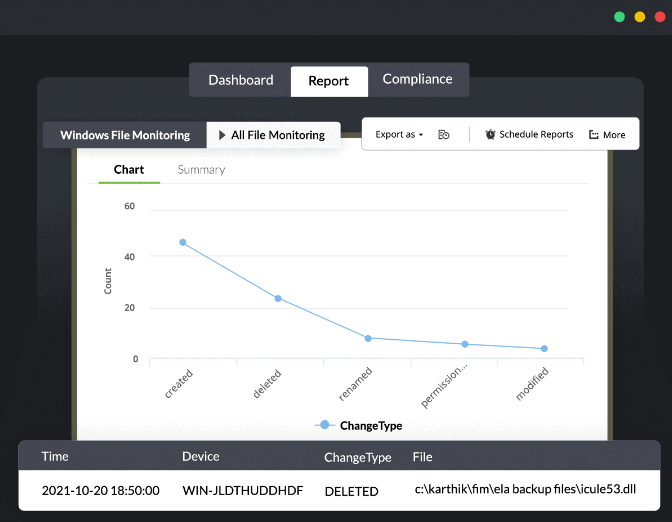Select the Windows File Monitoring button
The image size is (672, 522).
[124, 135]
